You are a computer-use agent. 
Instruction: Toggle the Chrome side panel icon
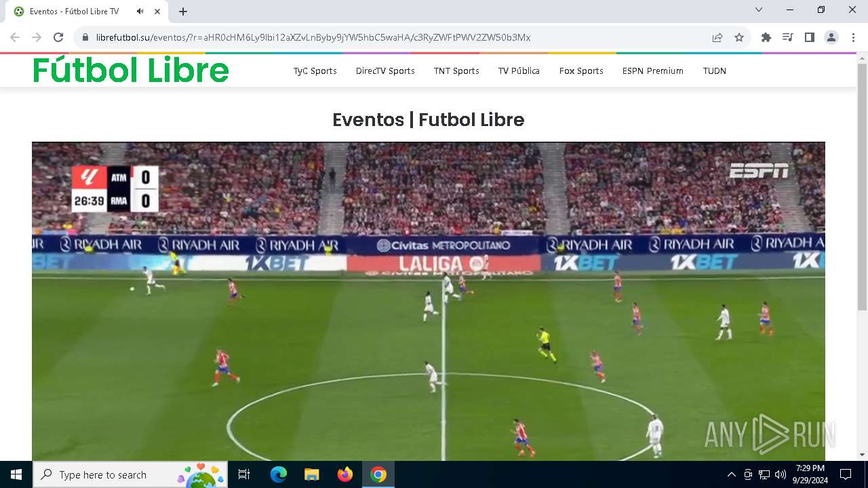click(x=810, y=37)
